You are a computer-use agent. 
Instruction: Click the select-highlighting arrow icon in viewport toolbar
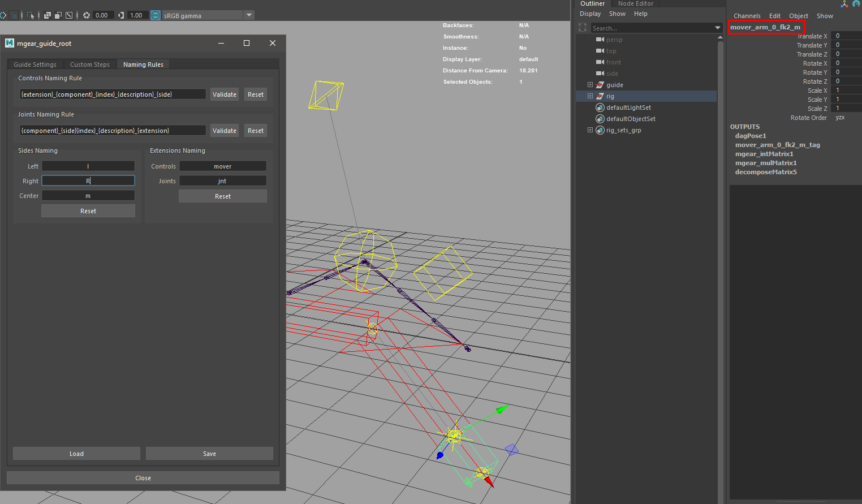31,15
